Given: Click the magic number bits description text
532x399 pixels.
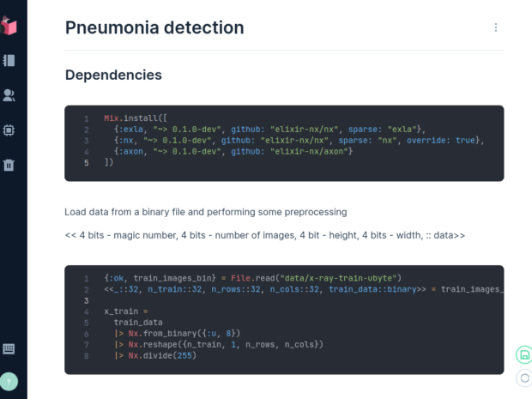Looking at the screenshot, I should pyautogui.click(x=264, y=235).
